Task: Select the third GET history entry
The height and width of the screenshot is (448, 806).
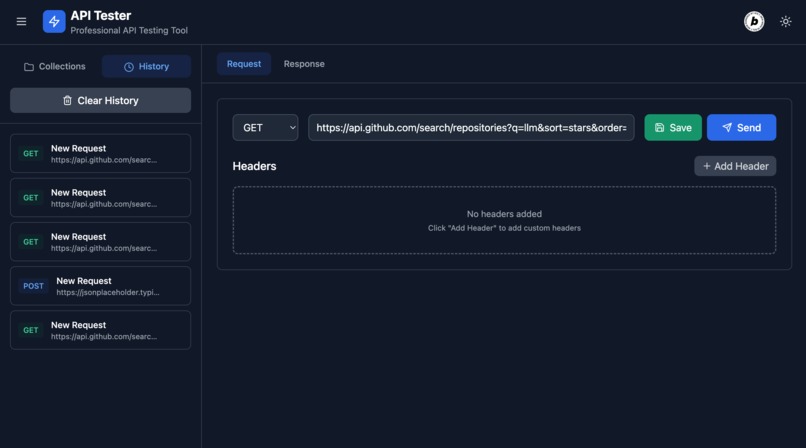Action: point(100,242)
